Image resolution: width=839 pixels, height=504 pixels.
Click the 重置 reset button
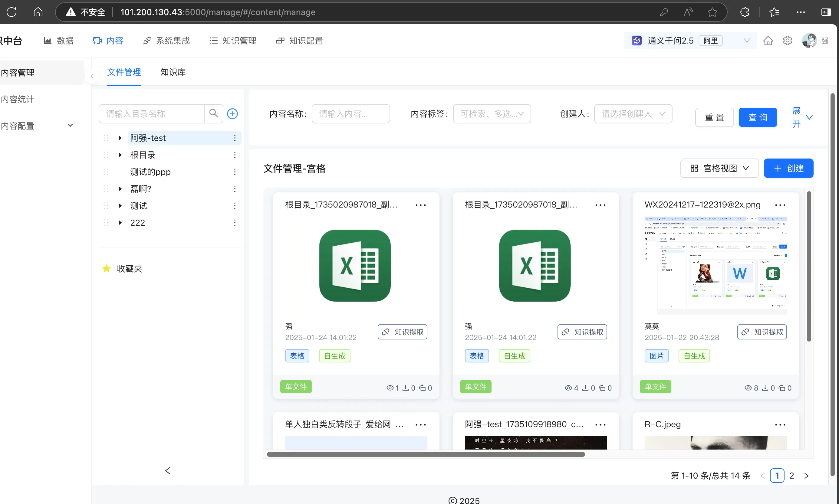tap(714, 117)
